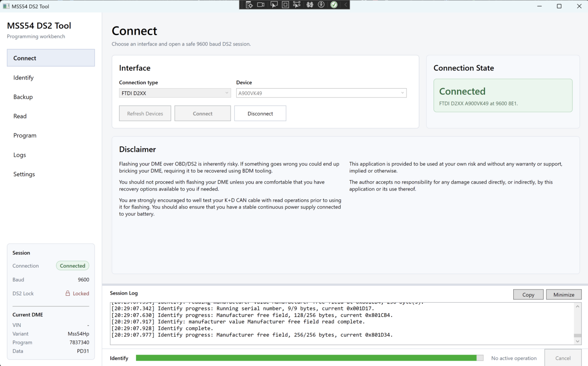Click the curly-braces Hot Reload icon
Screen dimensions: 588x366
310,5
